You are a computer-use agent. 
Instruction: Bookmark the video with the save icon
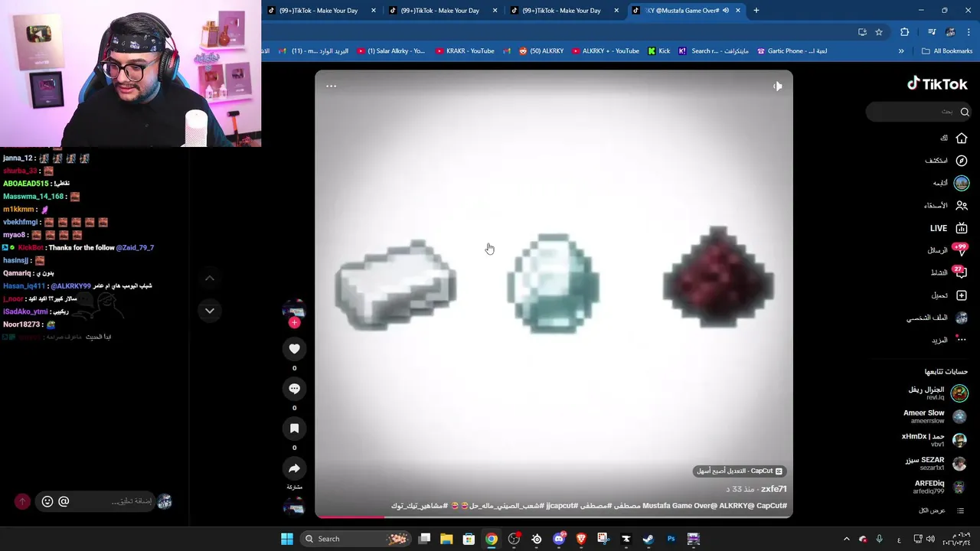click(294, 429)
